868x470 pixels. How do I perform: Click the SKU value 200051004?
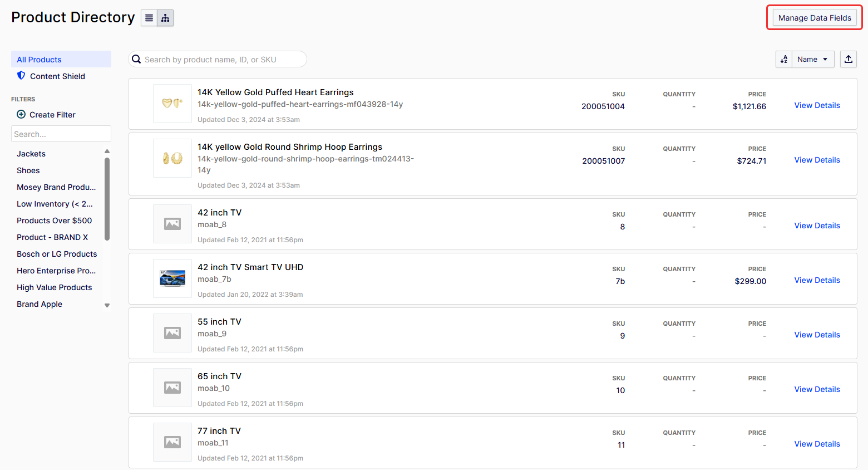click(x=603, y=106)
